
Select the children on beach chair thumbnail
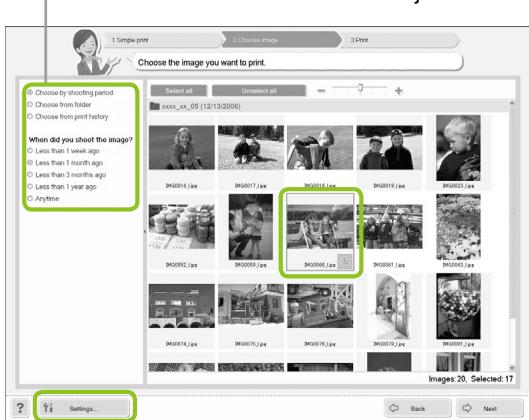[320, 227]
